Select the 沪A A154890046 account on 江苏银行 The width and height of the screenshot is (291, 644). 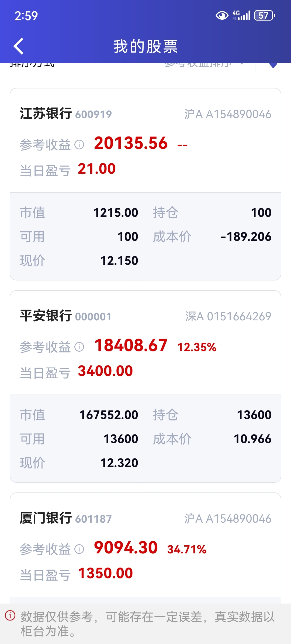[228, 114]
